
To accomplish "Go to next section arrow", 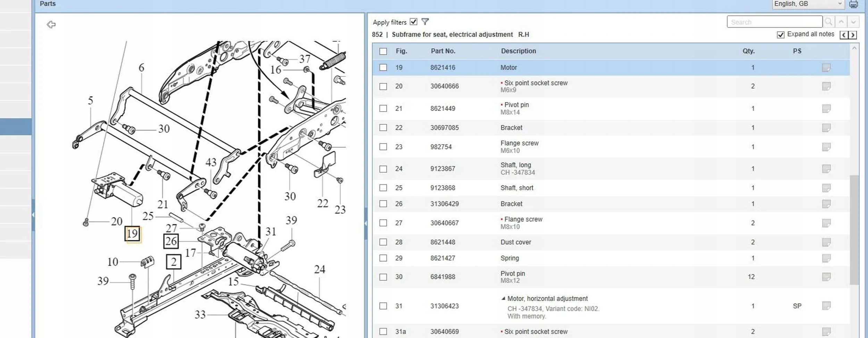I will (x=852, y=35).
